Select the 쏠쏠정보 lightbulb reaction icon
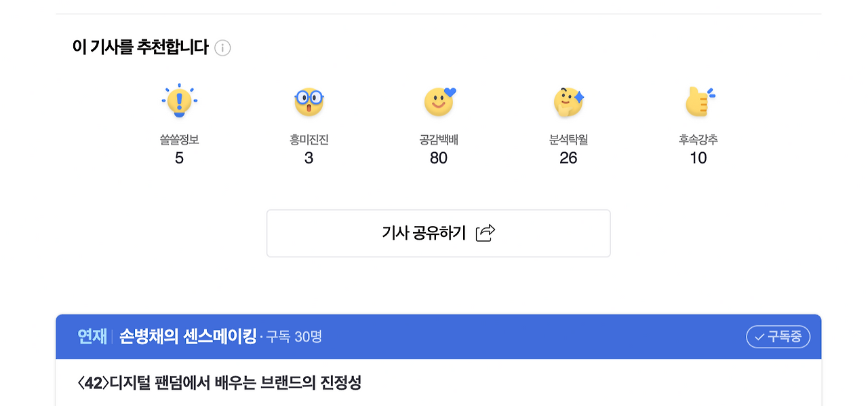This screenshot has height=406, width=868. (x=179, y=100)
